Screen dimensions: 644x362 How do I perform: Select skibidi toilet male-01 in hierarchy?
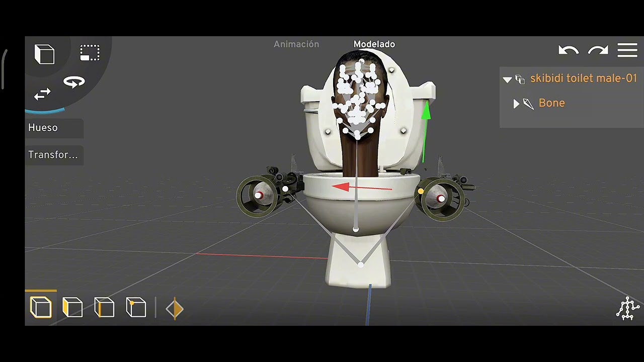(584, 78)
